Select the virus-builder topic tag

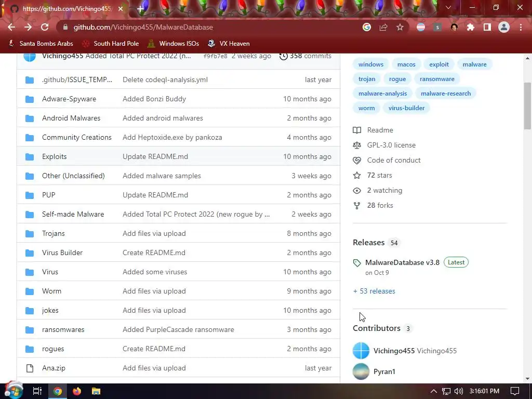click(406, 108)
